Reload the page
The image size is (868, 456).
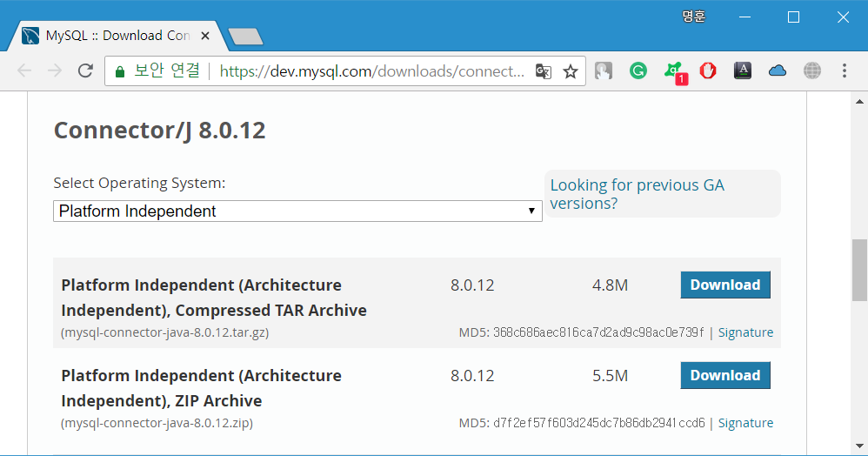(85, 71)
